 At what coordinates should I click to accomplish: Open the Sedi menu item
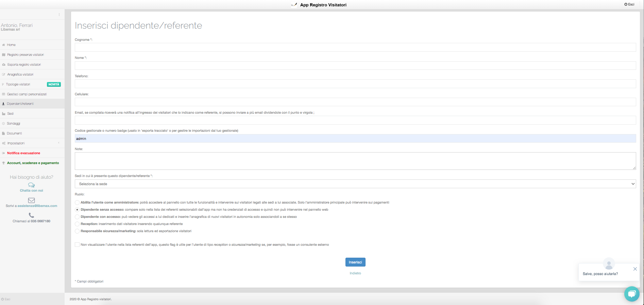[32, 114]
